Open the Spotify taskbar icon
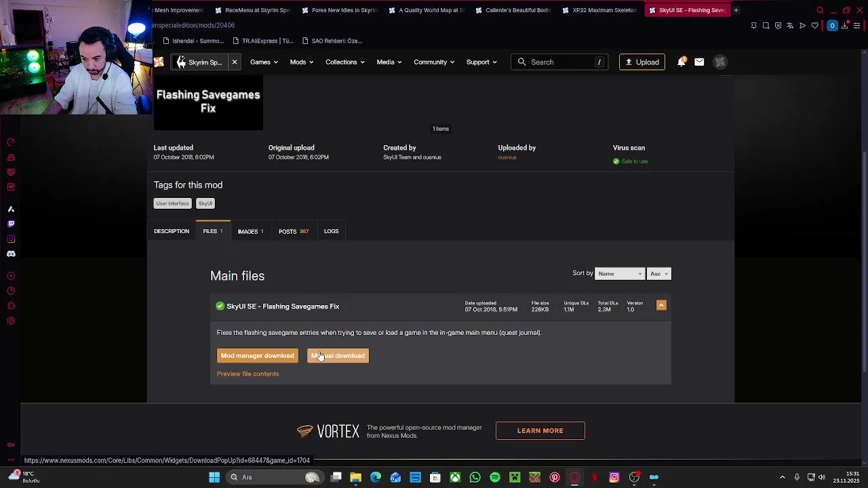Viewport: 868px width, 488px height. [495, 477]
